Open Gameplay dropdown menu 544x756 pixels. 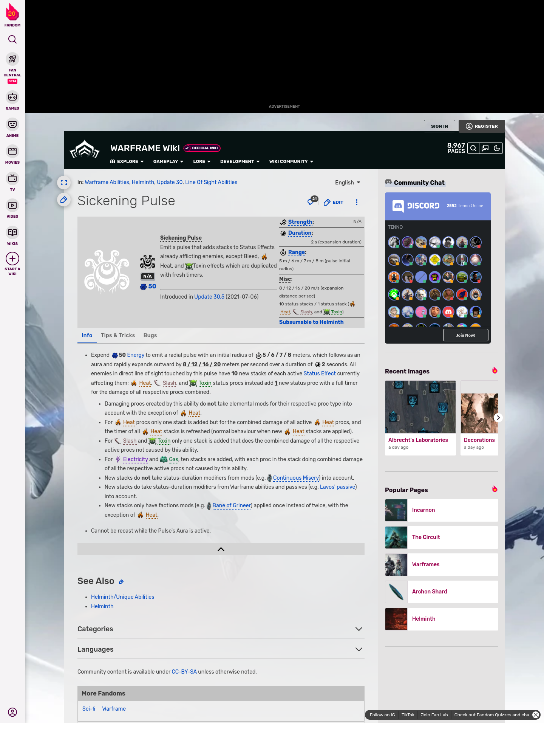(168, 161)
